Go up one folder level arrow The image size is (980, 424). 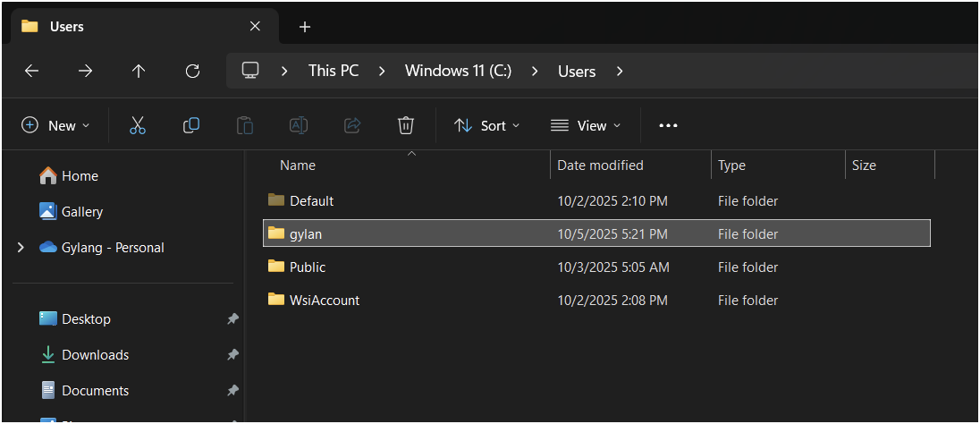pos(139,71)
